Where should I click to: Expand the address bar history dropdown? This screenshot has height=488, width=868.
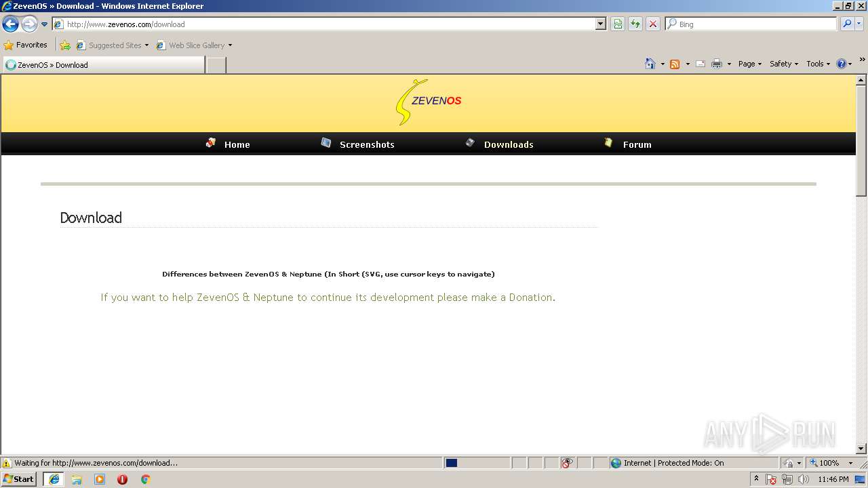[x=600, y=24]
